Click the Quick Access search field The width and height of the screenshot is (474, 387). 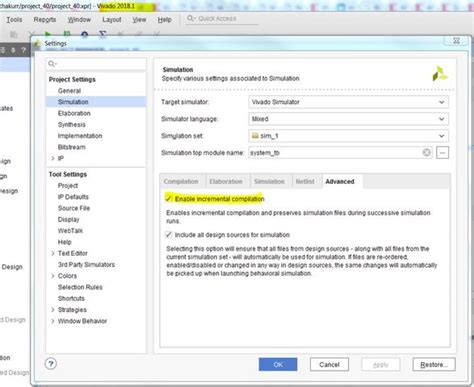pos(222,19)
